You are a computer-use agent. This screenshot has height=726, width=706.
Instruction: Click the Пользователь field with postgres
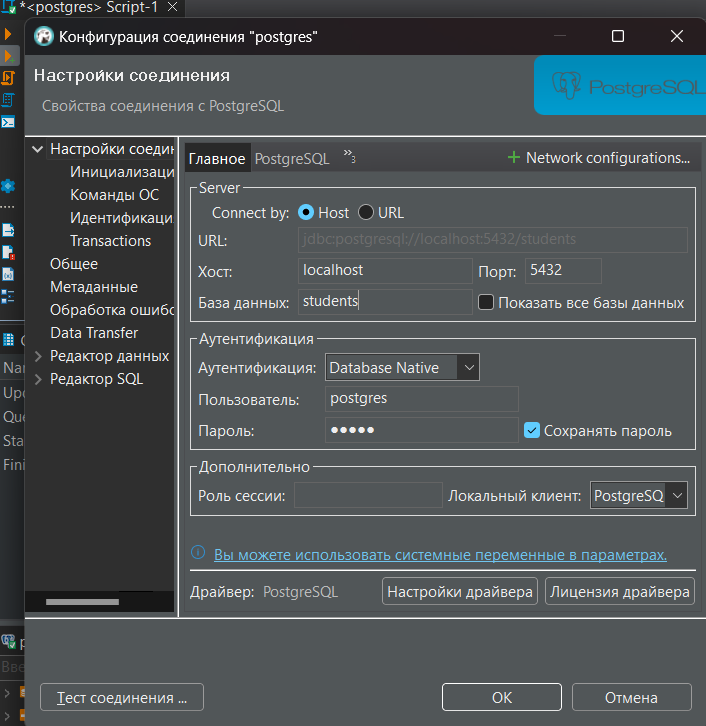click(422, 399)
